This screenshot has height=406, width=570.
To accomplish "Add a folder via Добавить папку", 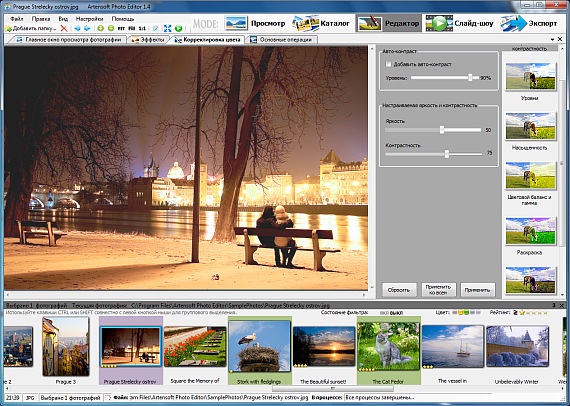I will point(31,28).
